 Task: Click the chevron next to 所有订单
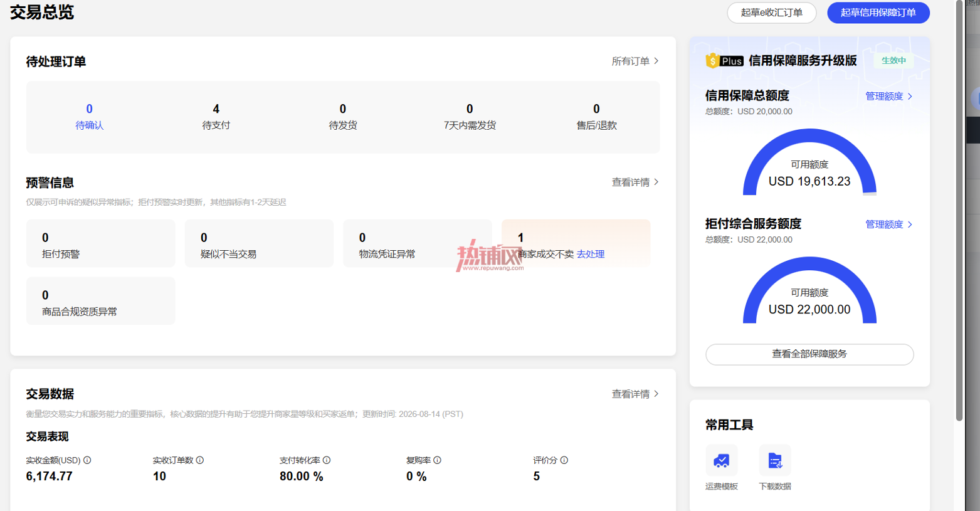point(656,61)
